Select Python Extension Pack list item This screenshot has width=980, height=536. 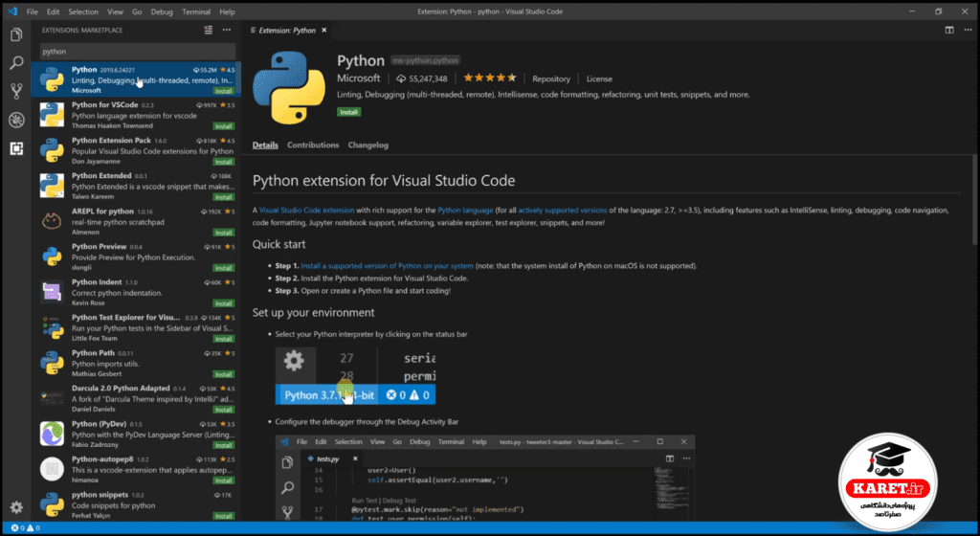click(x=136, y=150)
